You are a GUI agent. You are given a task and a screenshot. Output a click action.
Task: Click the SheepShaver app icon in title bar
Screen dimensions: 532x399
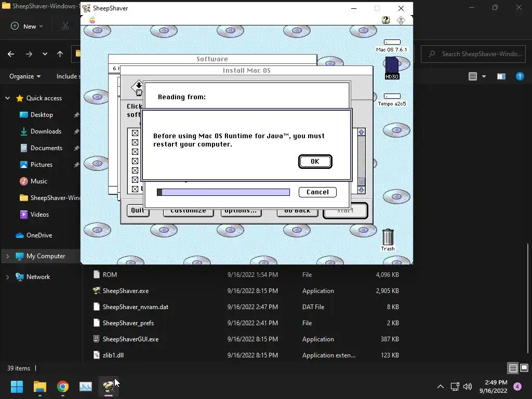(87, 8)
